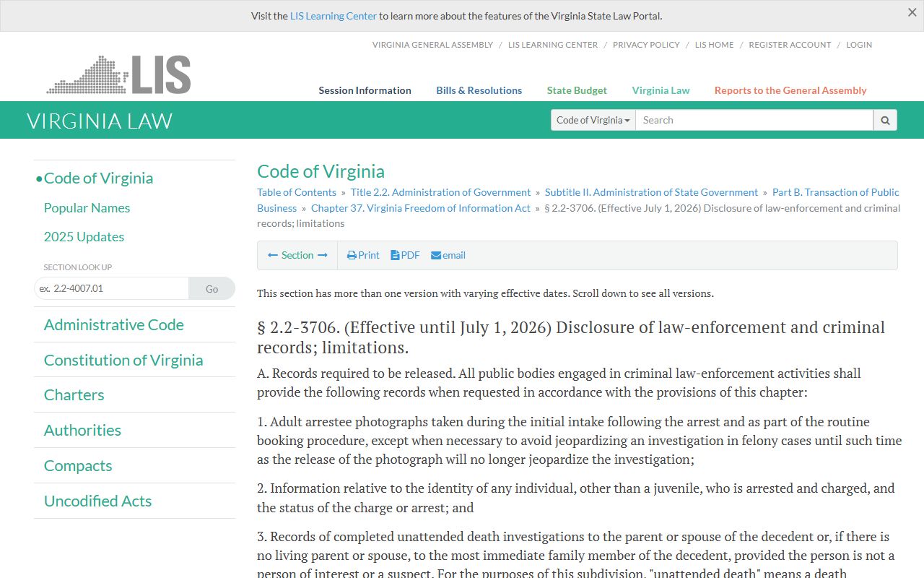Click the VIRGINIA LAW banner title
The height and width of the screenshot is (578, 924).
pos(100,121)
